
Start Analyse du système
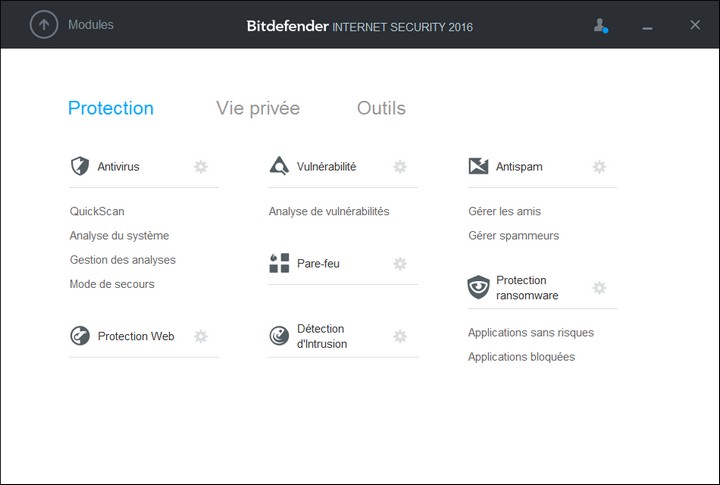[119, 236]
